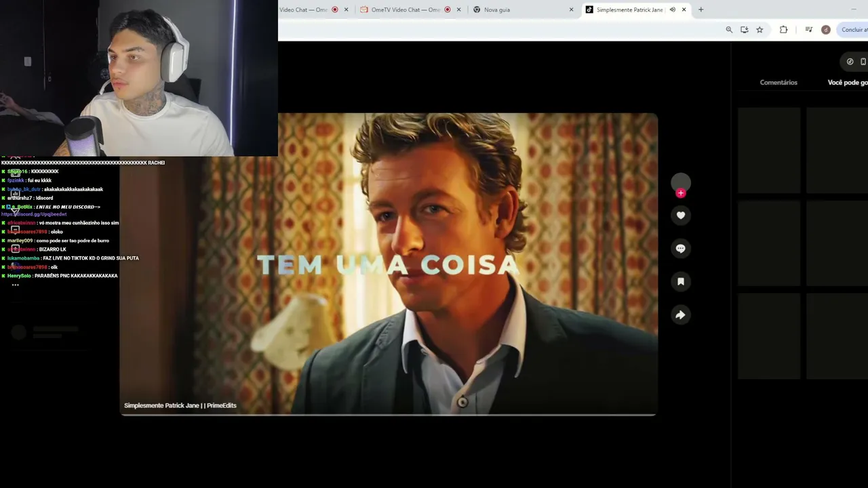Screen dimensions: 868x488
Task: Click the install app icon in the address bar
Action: 745,30
